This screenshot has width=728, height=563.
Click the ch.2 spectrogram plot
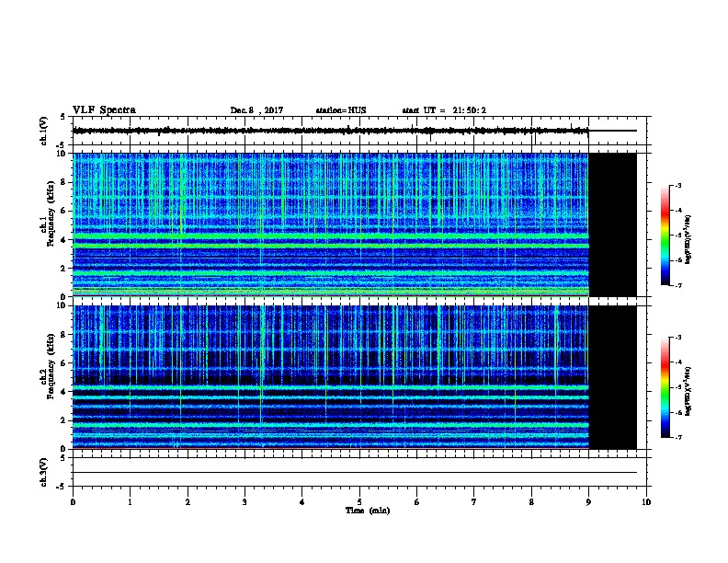coord(331,377)
